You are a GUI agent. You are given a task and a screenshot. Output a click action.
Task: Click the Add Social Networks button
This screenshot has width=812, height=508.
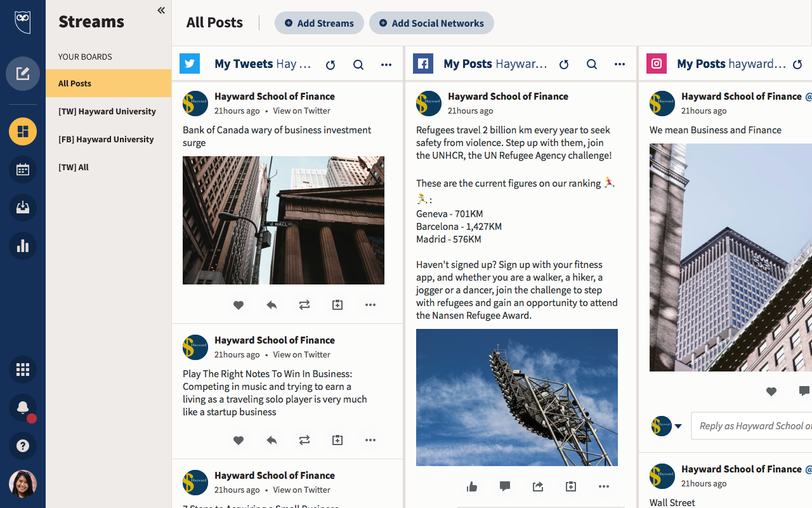pos(431,23)
